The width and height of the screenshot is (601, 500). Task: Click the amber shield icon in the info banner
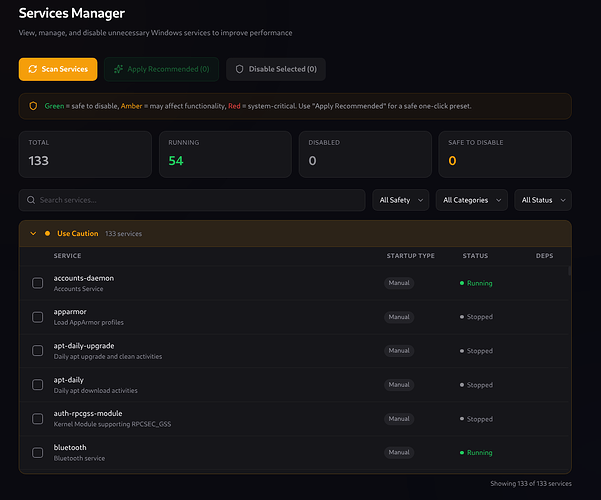[33, 106]
